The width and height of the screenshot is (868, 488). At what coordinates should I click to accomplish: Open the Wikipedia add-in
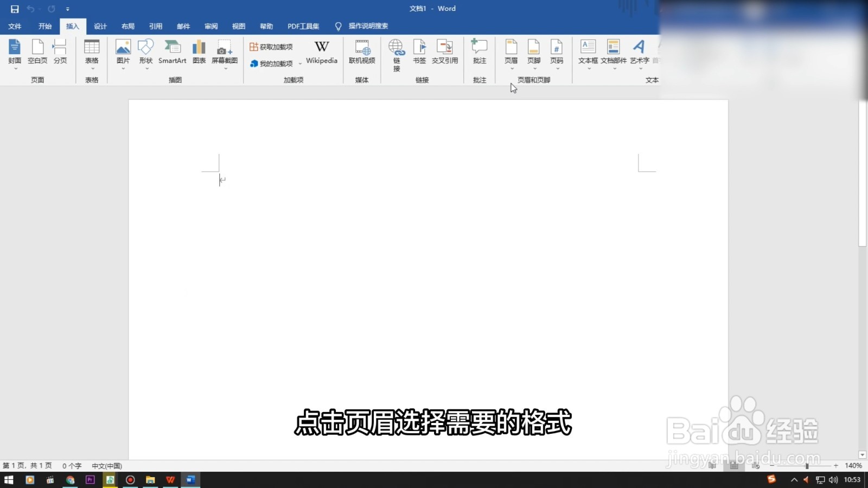pyautogui.click(x=322, y=52)
